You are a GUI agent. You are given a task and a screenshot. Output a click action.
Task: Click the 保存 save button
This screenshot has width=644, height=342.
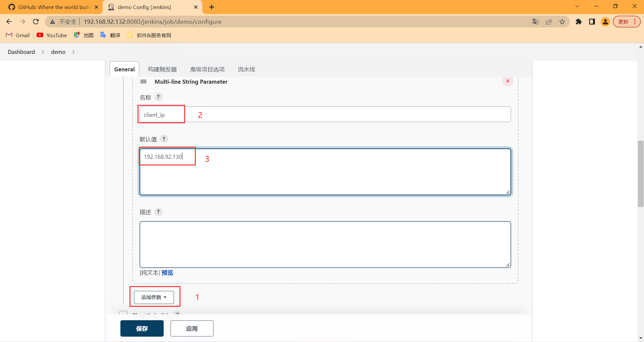[142, 329]
